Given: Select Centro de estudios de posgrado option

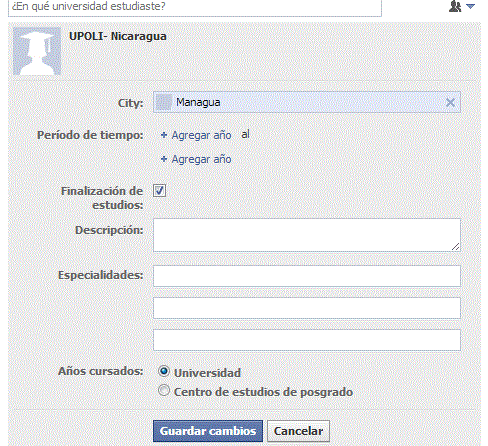Looking at the screenshot, I should 164,390.
